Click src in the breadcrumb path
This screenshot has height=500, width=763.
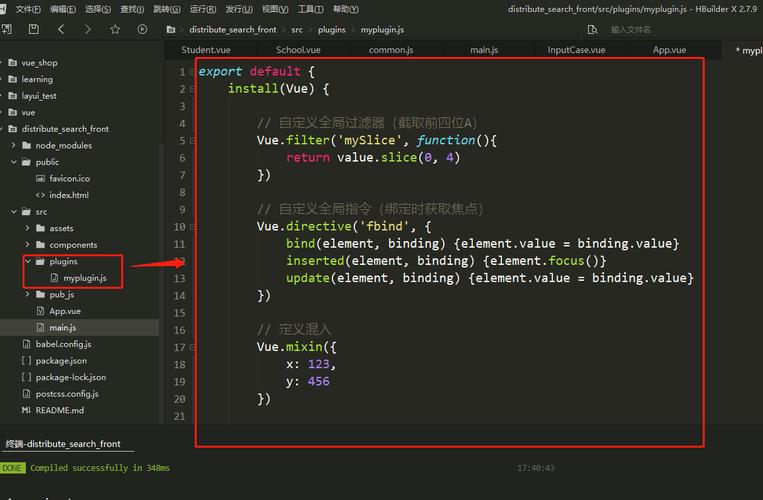297,30
